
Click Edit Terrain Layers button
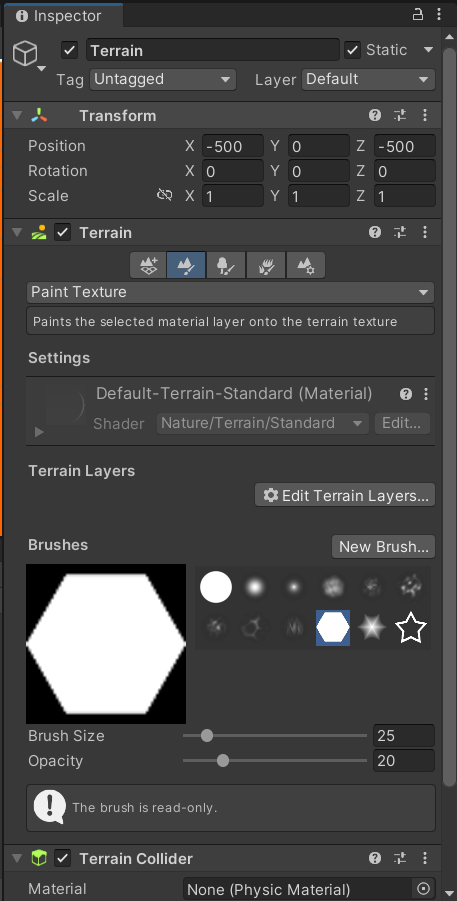point(345,495)
